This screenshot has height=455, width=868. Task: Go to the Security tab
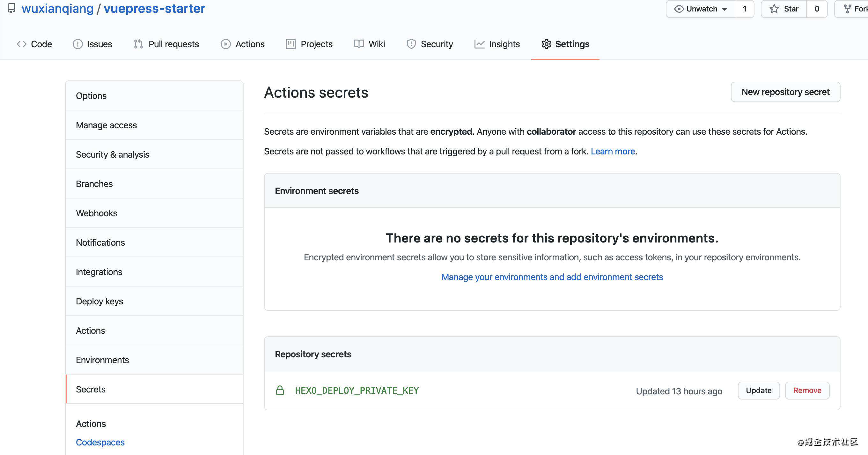[430, 44]
